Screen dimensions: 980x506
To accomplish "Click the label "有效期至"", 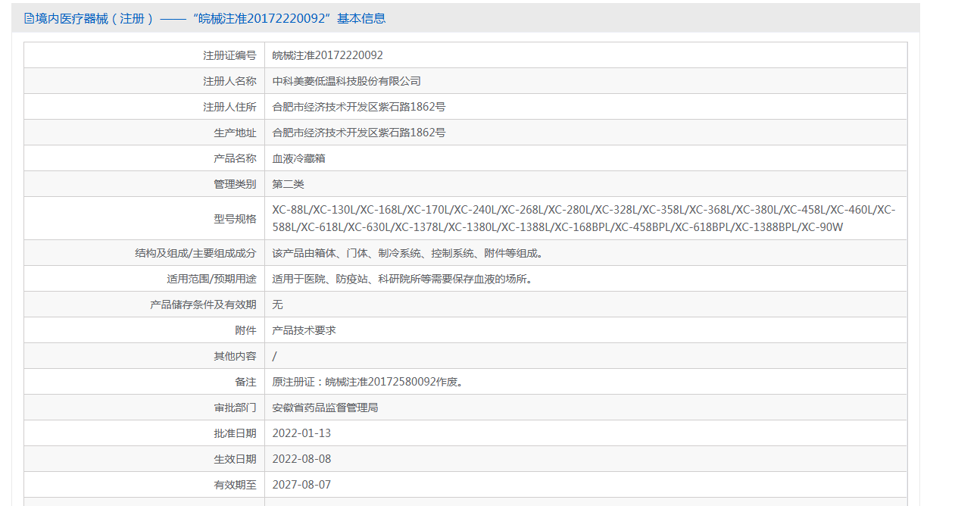I will (x=235, y=485).
